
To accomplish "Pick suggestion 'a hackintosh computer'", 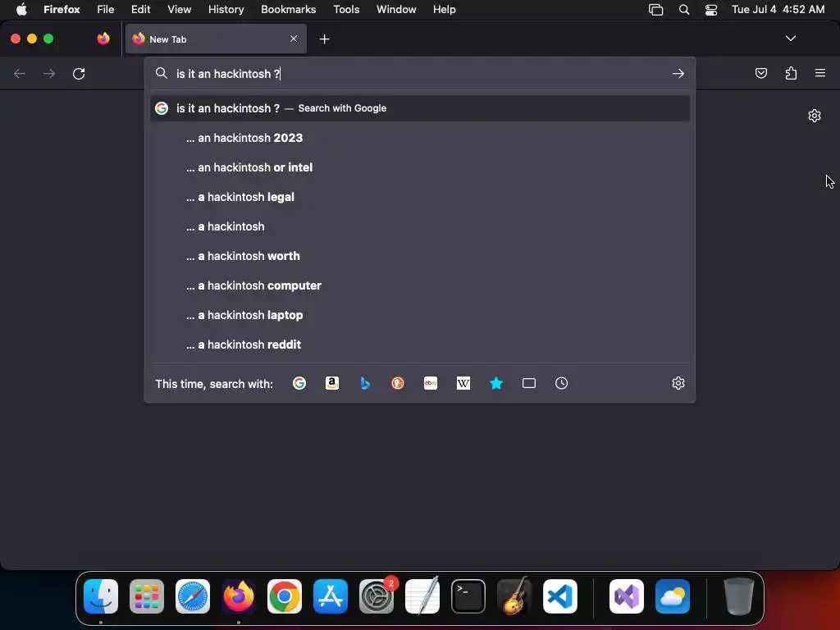I will coord(420,285).
